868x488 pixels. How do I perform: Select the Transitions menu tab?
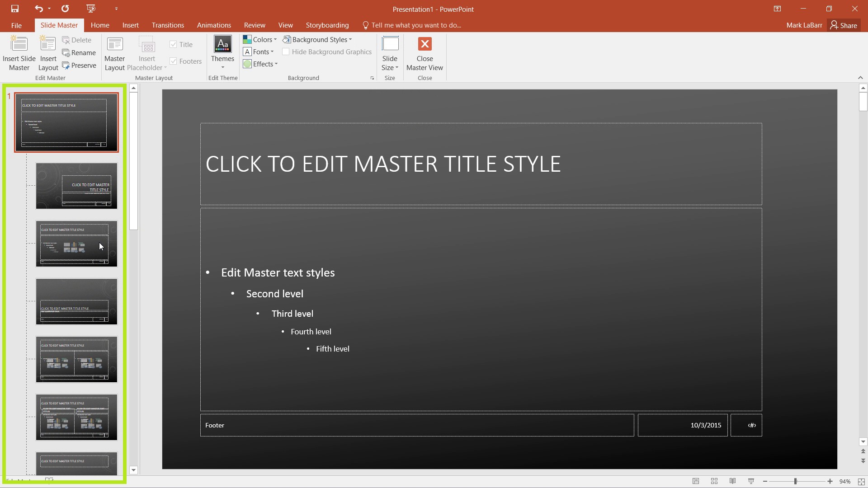pyautogui.click(x=168, y=25)
